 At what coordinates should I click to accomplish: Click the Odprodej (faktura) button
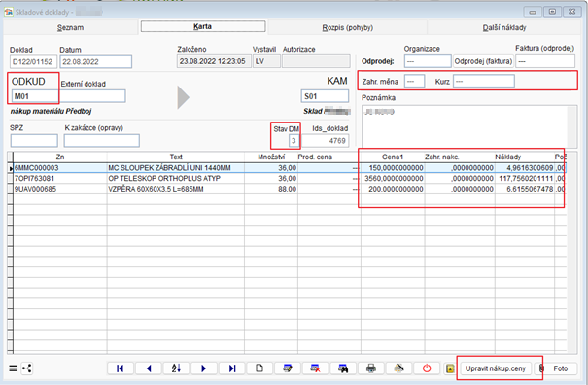pyautogui.click(x=483, y=61)
